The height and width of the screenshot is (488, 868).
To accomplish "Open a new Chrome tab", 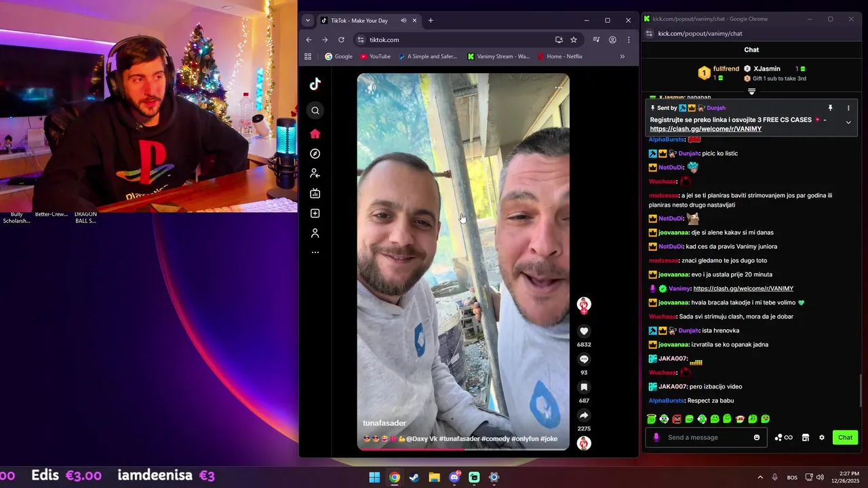I will pyautogui.click(x=431, y=20).
